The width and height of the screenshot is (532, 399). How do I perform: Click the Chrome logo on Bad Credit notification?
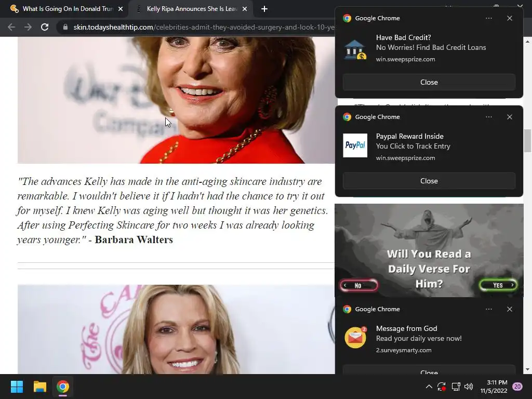pyautogui.click(x=347, y=18)
